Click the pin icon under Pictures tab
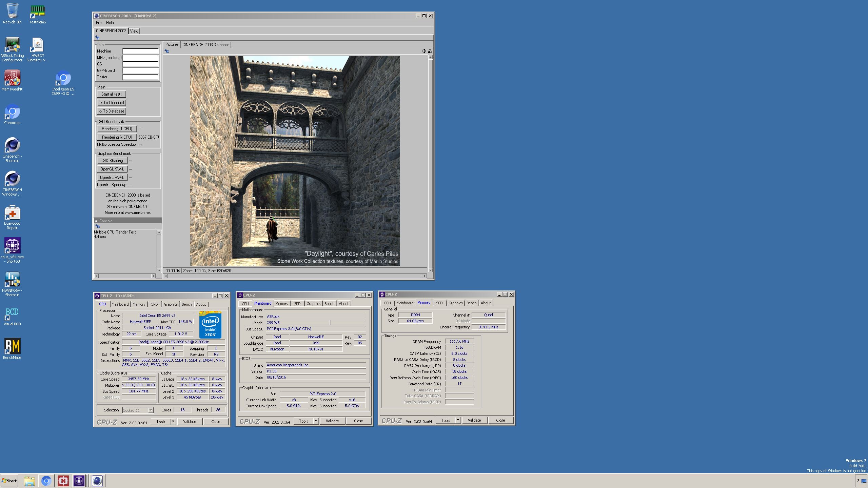This screenshot has width=868, height=488. pyautogui.click(x=167, y=51)
